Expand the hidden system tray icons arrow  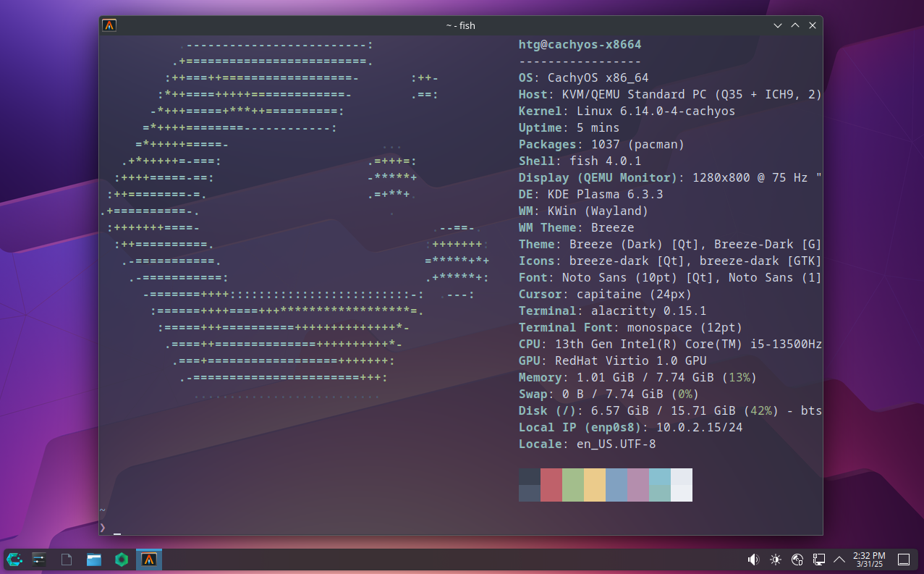click(839, 559)
